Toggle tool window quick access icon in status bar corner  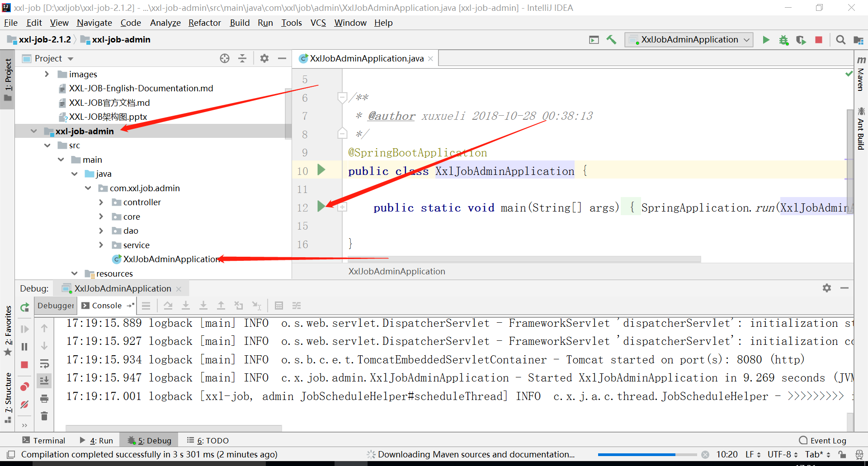(11, 454)
